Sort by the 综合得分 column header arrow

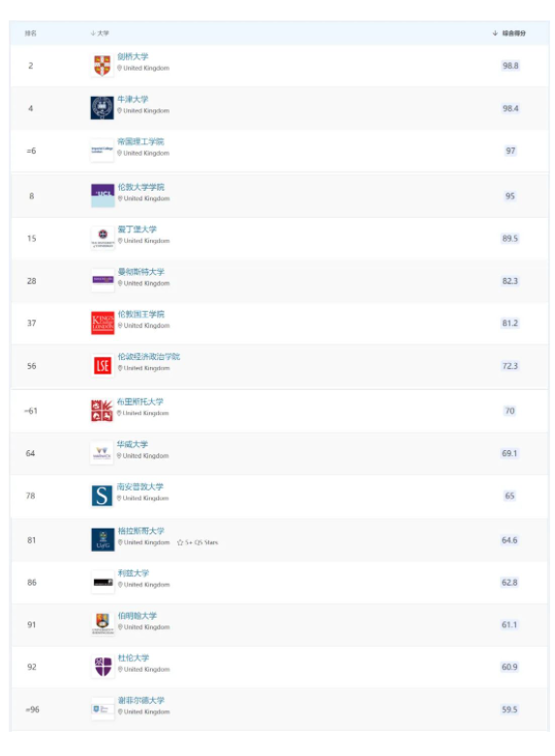pos(495,33)
